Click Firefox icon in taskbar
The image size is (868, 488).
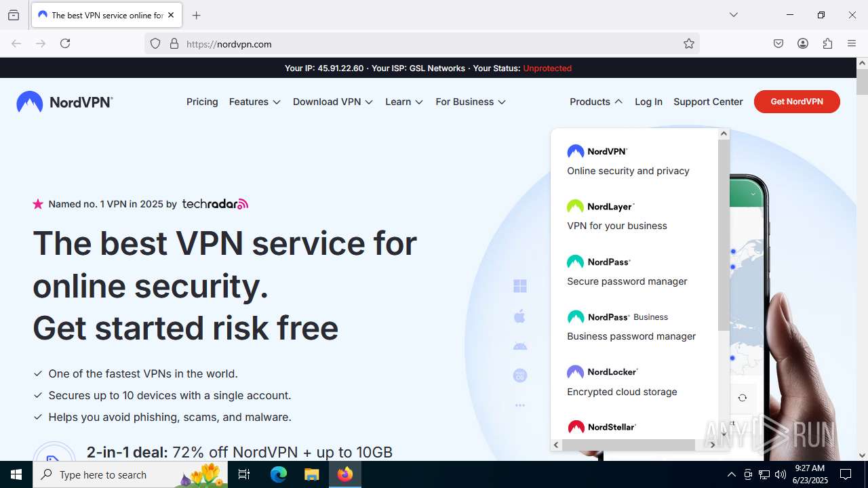point(345,474)
